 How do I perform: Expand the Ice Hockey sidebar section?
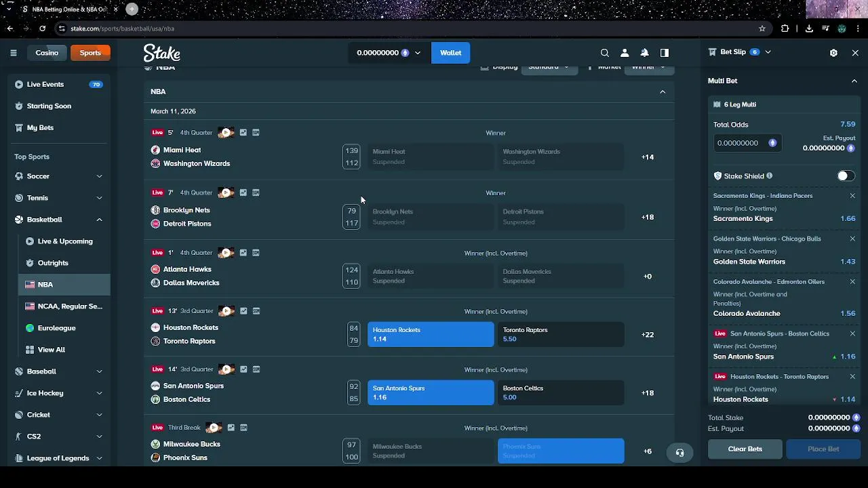pos(99,393)
